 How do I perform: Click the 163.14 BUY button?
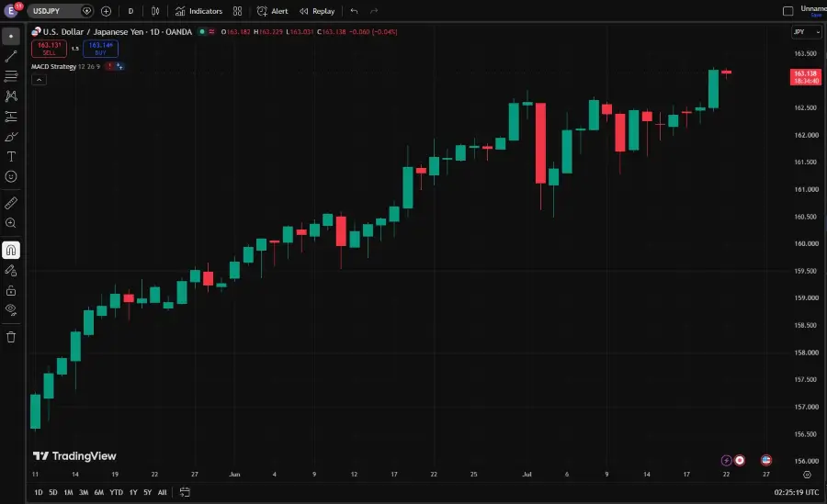coord(101,49)
